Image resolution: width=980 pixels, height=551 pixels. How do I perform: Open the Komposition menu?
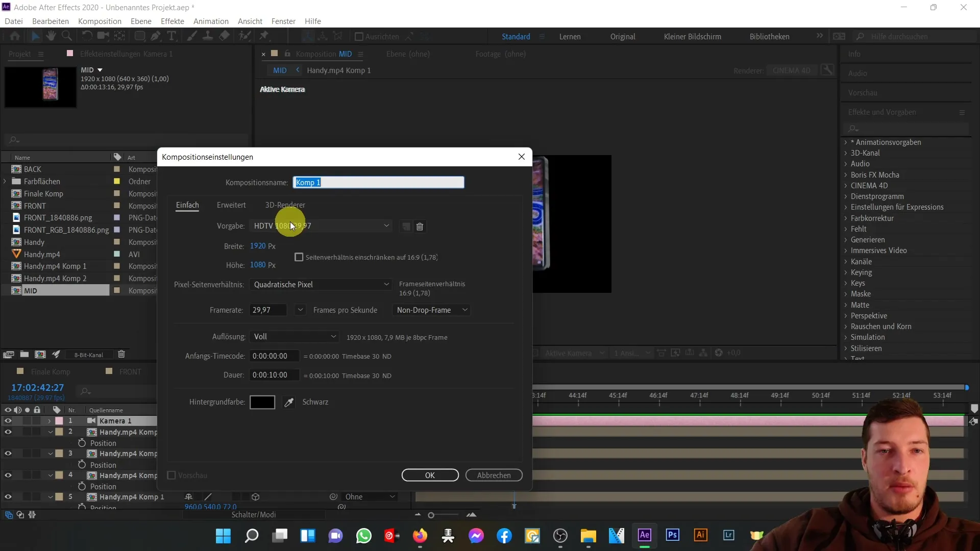[x=100, y=21]
